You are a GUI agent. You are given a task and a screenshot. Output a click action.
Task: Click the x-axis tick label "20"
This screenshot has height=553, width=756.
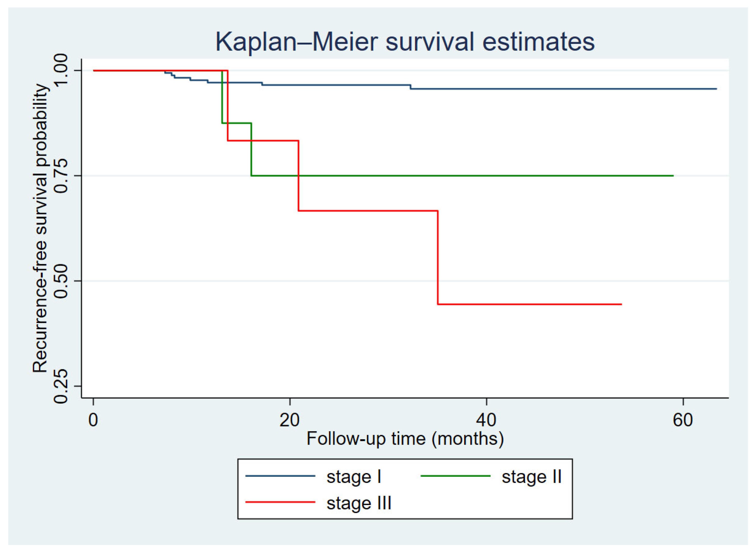pos(289,420)
